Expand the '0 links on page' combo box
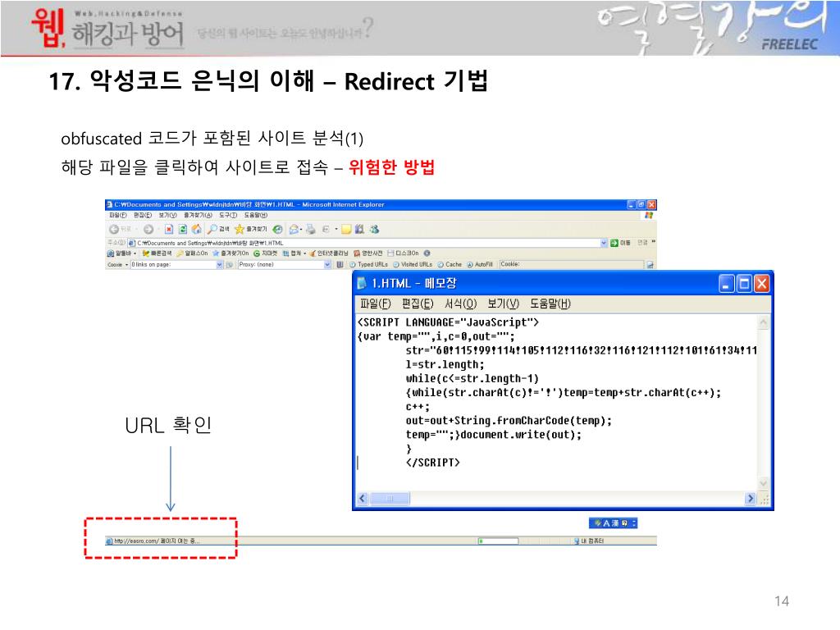840x630 pixels. point(219,264)
